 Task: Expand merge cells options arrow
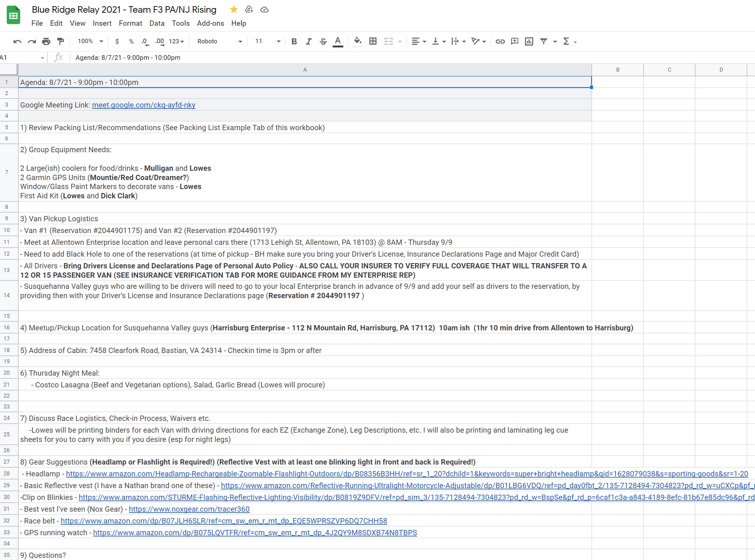(x=400, y=42)
